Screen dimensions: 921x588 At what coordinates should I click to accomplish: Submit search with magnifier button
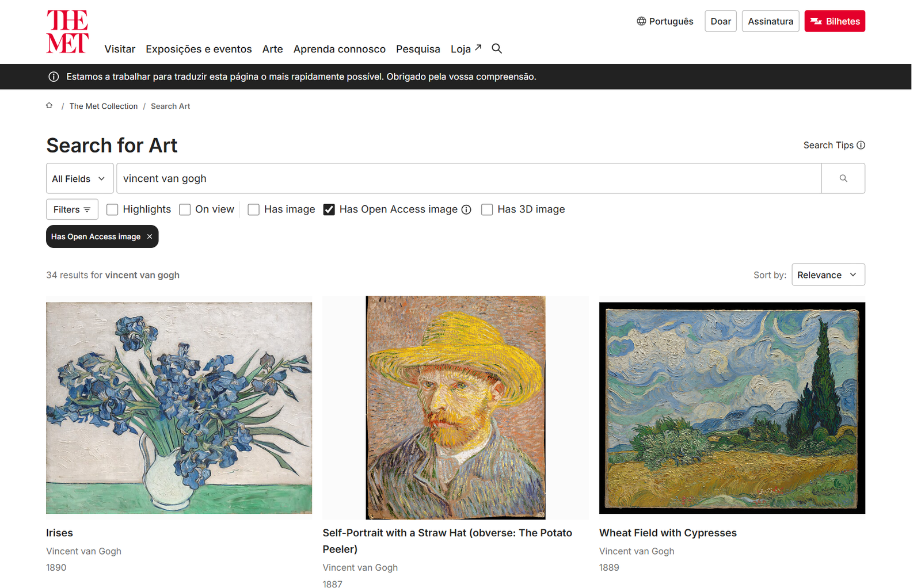point(843,178)
